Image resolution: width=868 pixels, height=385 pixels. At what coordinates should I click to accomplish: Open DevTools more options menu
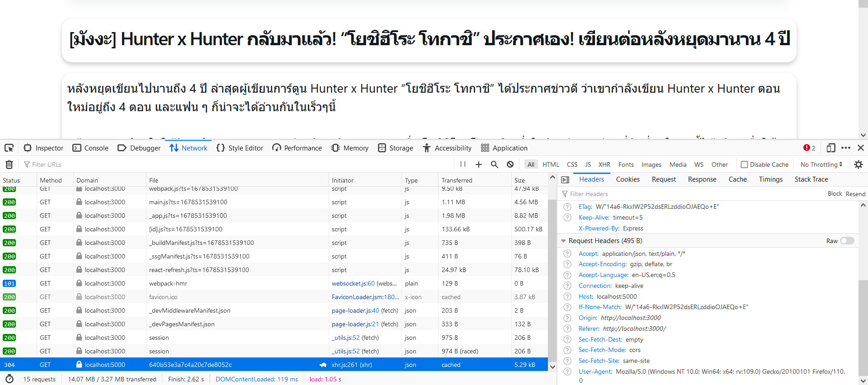(x=846, y=148)
